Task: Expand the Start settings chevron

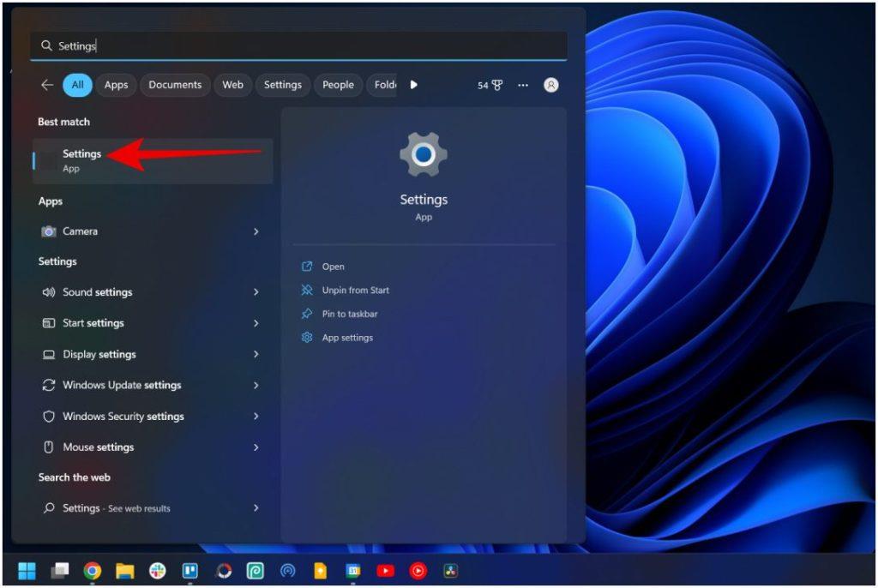Action: [256, 323]
